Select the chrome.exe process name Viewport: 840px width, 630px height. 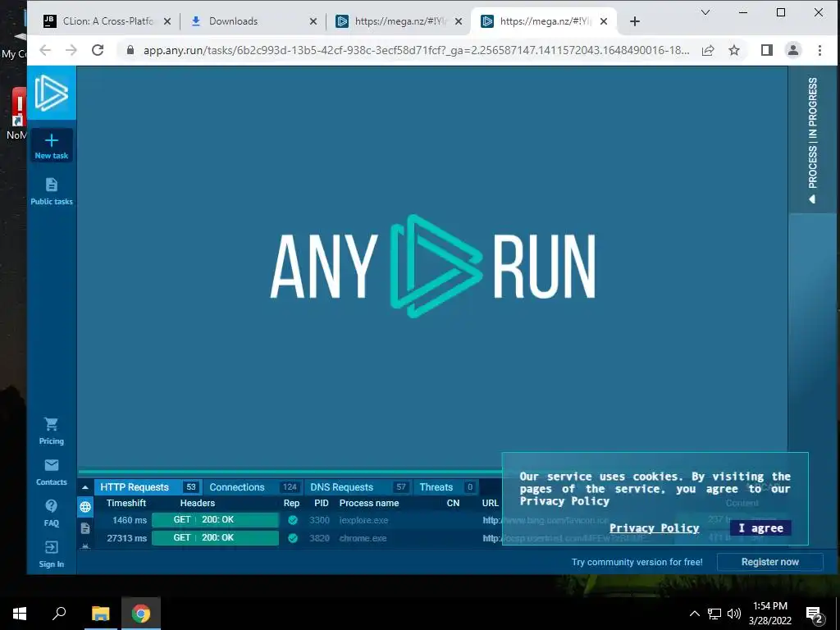click(x=363, y=538)
